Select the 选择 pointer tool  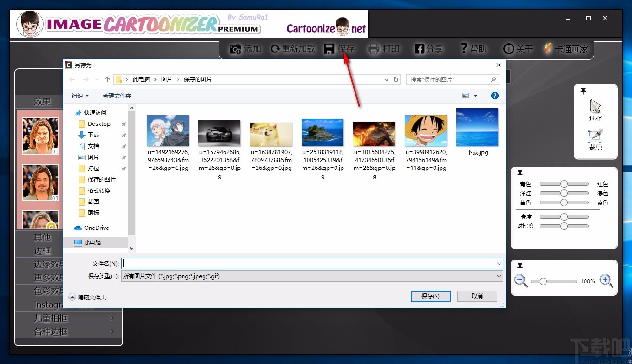coord(595,110)
